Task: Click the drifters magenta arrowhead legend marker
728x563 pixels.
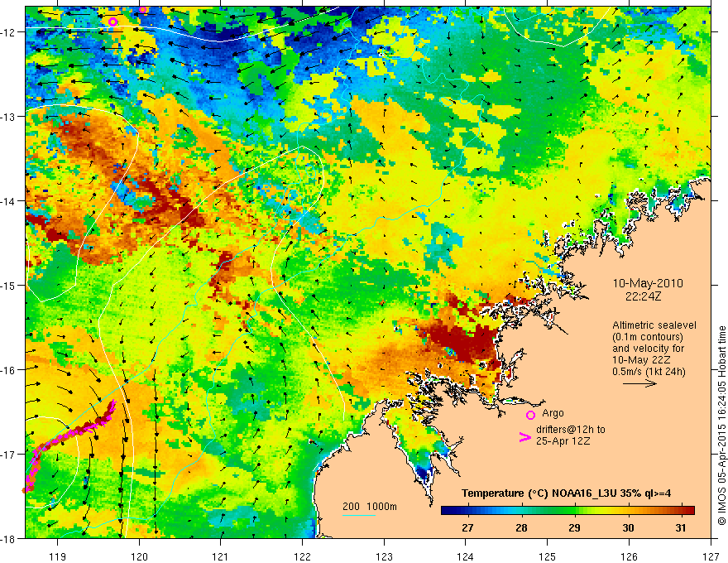Action: click(524, 437)
